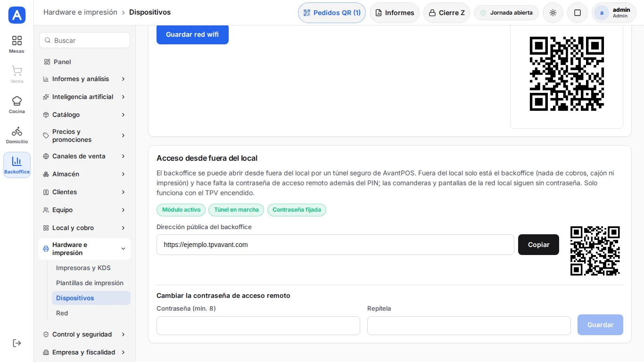This screenshot has height=362, width=644.
Task: Expand Canales de venta chevron
Action: coord(123,156)
